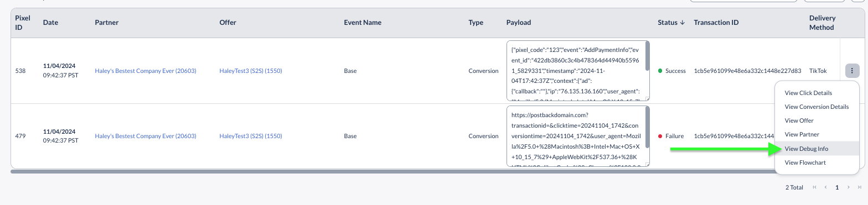Open the three-dot actions menu for row 538
The width and height of the screenshot is (868, 205).
[x=852, y=71]
